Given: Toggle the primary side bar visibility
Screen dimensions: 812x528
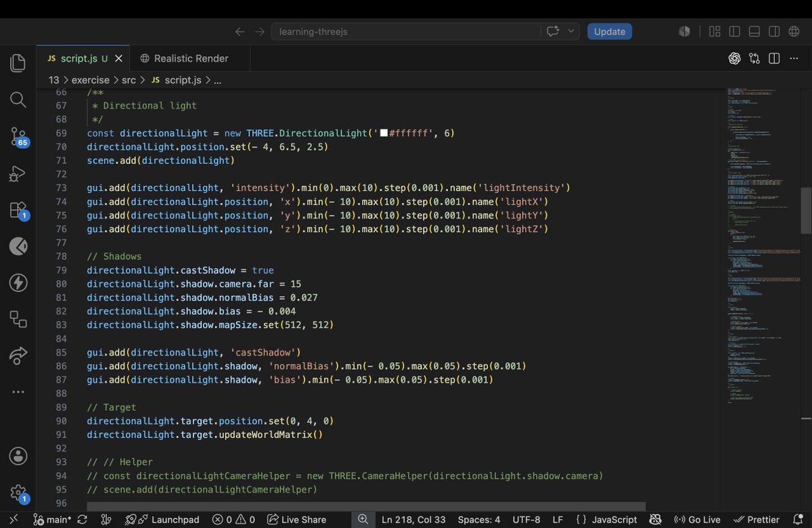Looking at the screenshot, I should (734, 32).
